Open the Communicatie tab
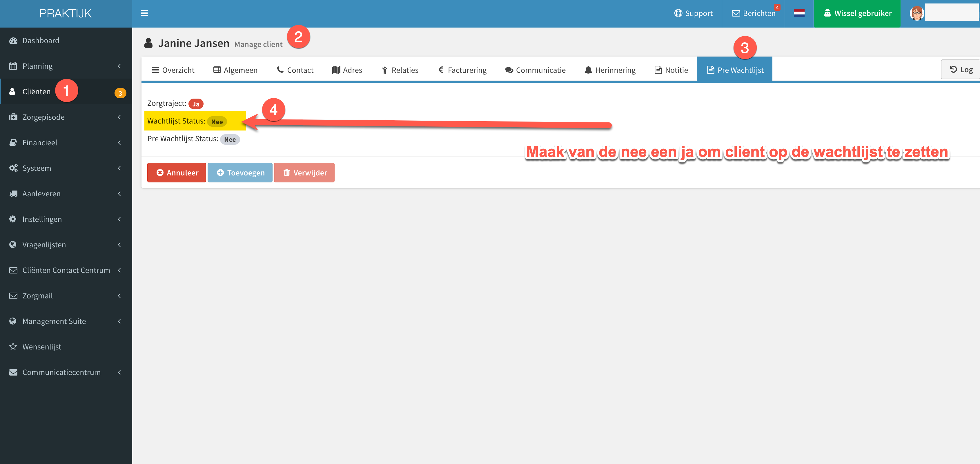 pos(535,70)
